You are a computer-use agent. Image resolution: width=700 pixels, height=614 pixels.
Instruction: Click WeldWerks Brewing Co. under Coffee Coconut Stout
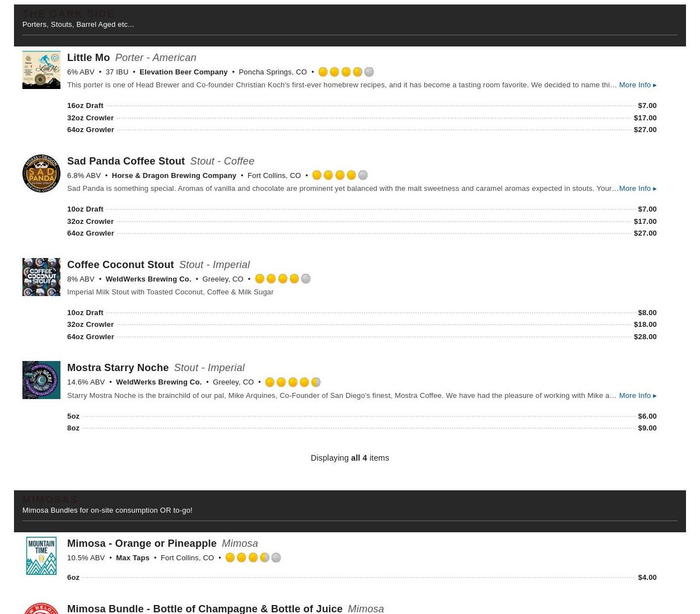(x=148, y=279)
